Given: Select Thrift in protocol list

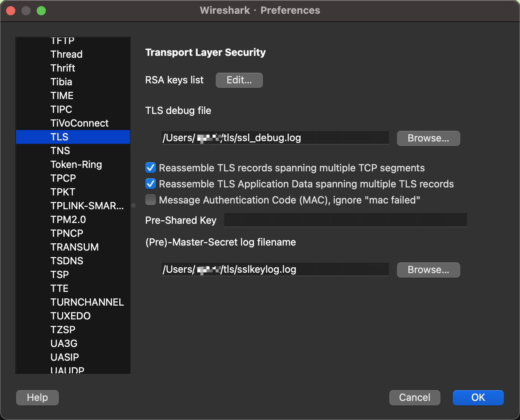Looking at the screenshot, I should coord(73,68).
